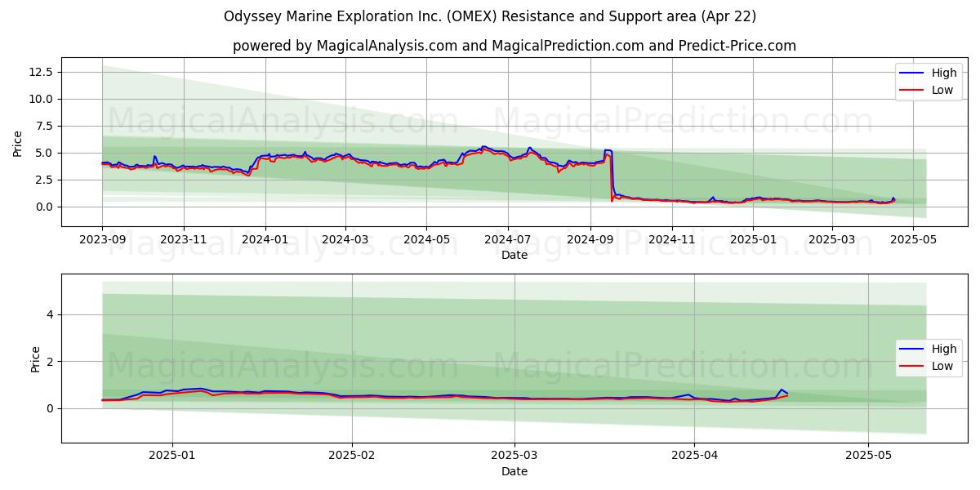Click the lower chart '2025-04' tick label
This screenshot has width=980, height=490.
pyautogui.click(x=695, y=457)
